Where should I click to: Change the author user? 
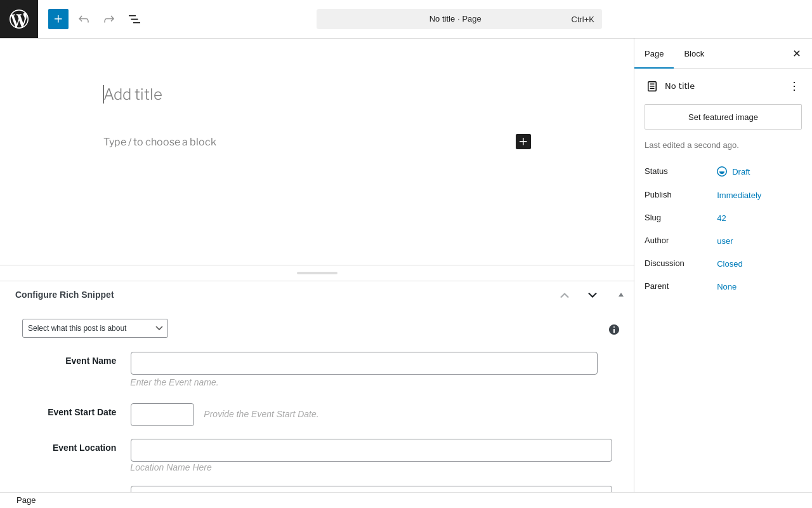pyautogui.click(x=725, y=241)
